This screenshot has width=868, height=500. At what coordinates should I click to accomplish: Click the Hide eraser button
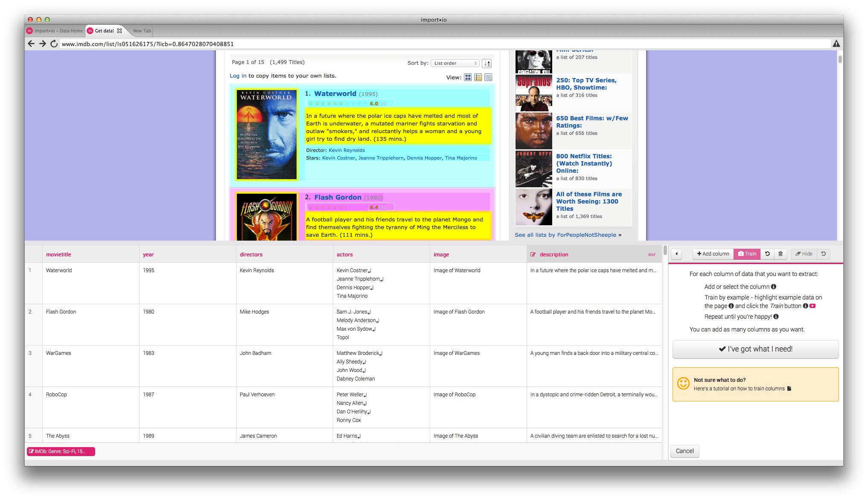tap(804, 254)
